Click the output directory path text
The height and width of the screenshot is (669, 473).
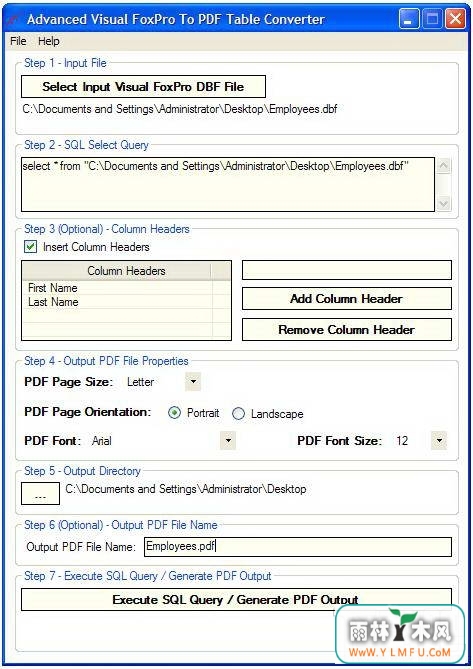coord(186,489)
